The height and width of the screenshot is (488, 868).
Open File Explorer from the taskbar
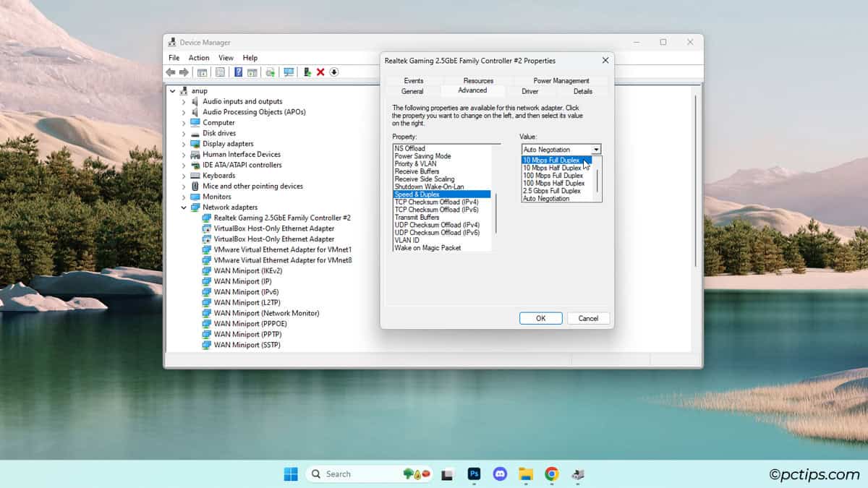click(526, 474)
